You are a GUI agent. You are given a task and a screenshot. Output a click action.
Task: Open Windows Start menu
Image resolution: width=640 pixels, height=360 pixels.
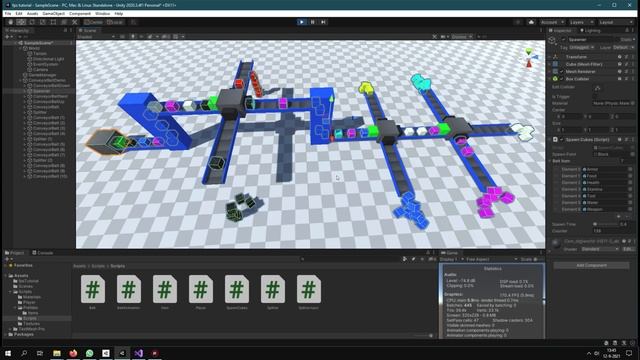click(x=8, y=353)
